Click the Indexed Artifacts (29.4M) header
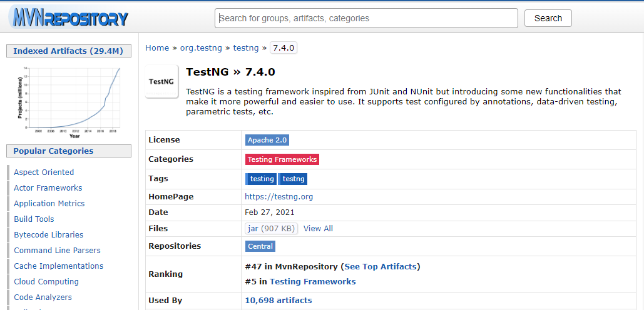644x310 pixels. pyautogui.click(x=69, y=51)
